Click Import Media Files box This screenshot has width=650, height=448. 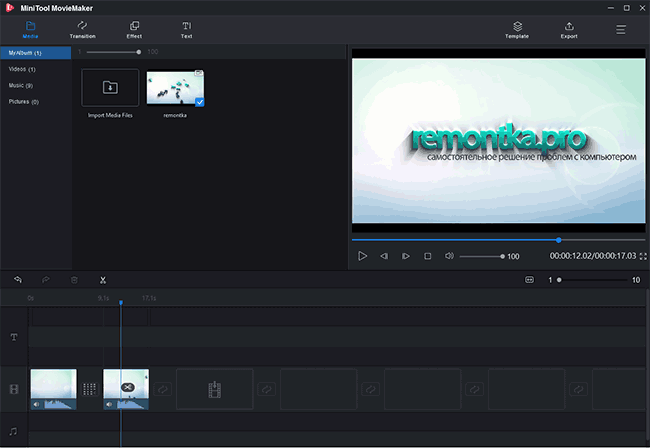[x=110, y=87]
